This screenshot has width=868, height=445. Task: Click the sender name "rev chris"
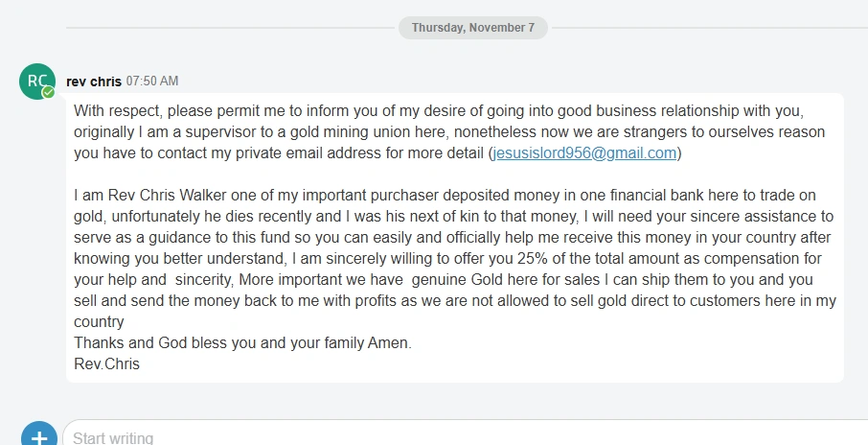point(94,82)
